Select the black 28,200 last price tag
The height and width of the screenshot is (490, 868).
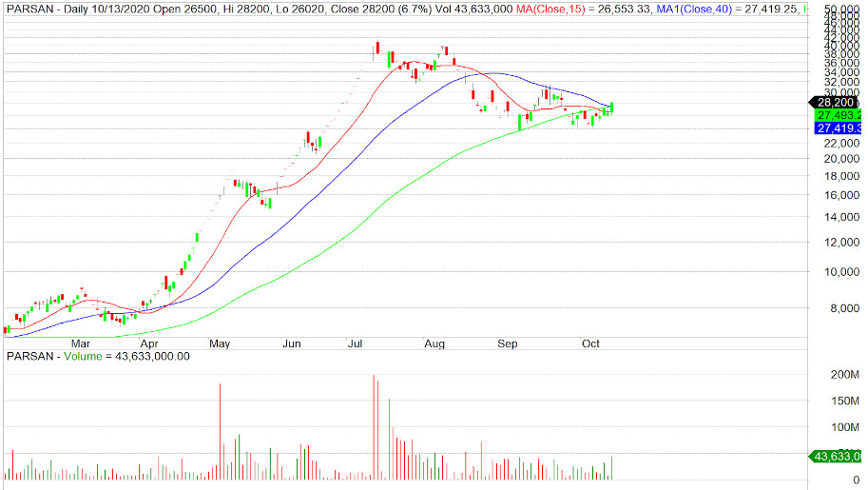[835, 102]
